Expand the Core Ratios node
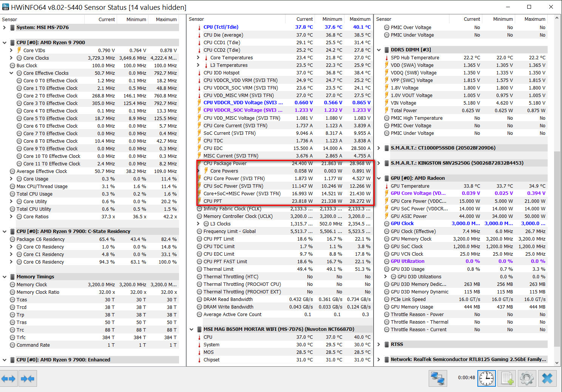562x392 pixels. point(11,217)
